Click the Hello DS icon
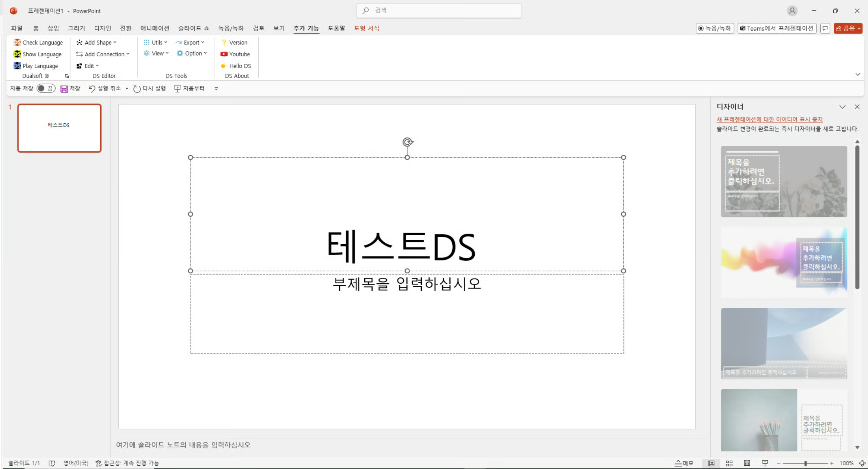The image size is (868, 469). click(x=224, y=66)
